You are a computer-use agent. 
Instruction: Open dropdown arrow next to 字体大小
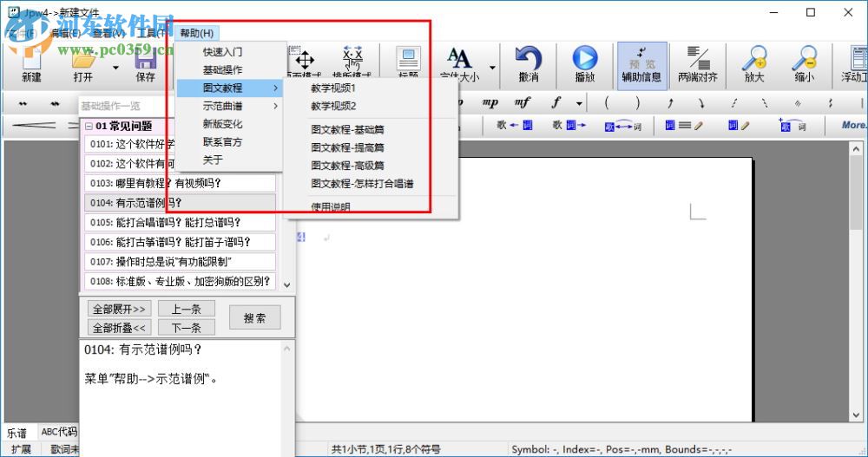492,68
